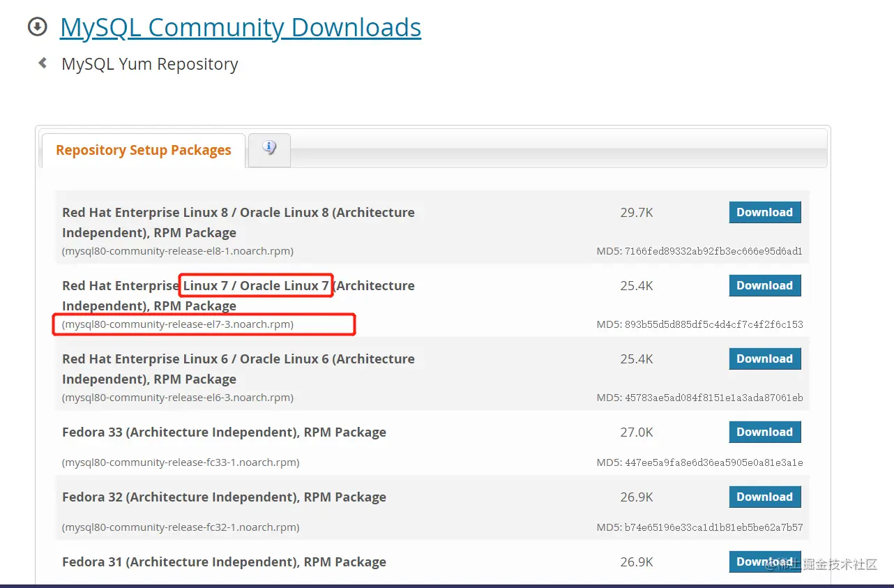Click the mysql80-community-release-fc32-1.noarch.rpm filename
This screenshot has height=588, width=894.
[181, 527]
